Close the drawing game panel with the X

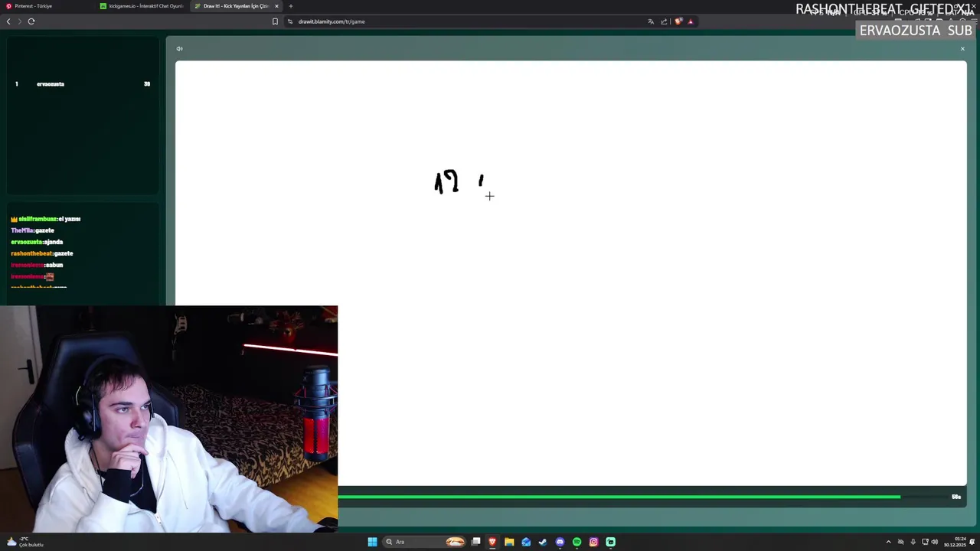(962, 49)
